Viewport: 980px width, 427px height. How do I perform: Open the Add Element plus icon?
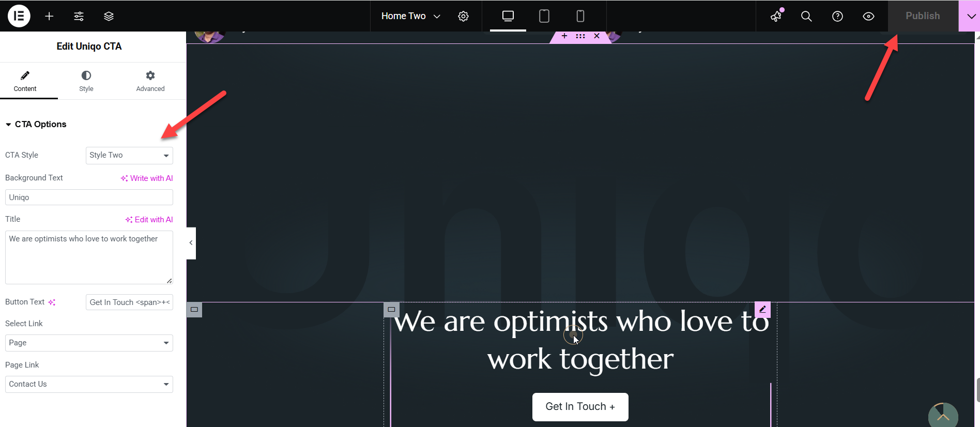(x=49, y=16)
